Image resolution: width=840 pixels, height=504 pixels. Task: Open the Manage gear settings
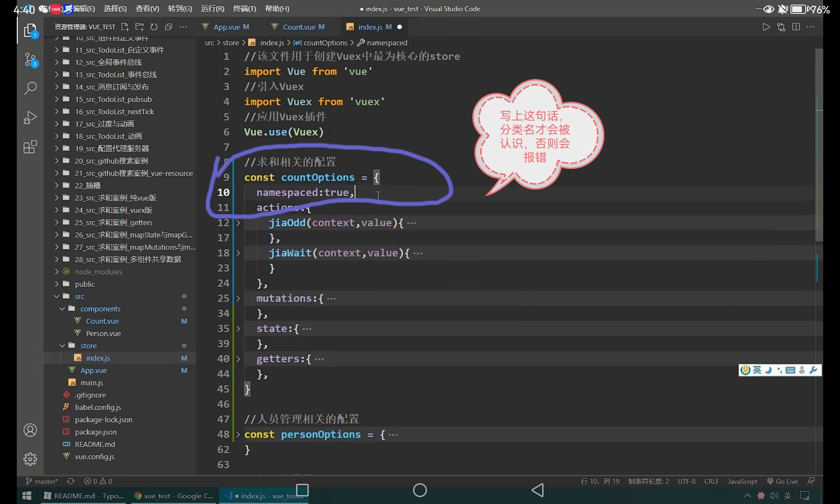point(30,459)
